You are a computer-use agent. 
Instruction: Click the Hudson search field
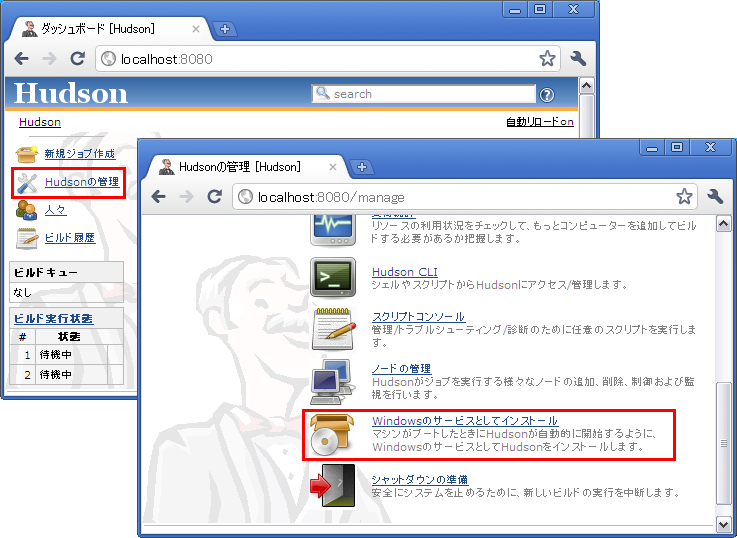coord(423,94)
